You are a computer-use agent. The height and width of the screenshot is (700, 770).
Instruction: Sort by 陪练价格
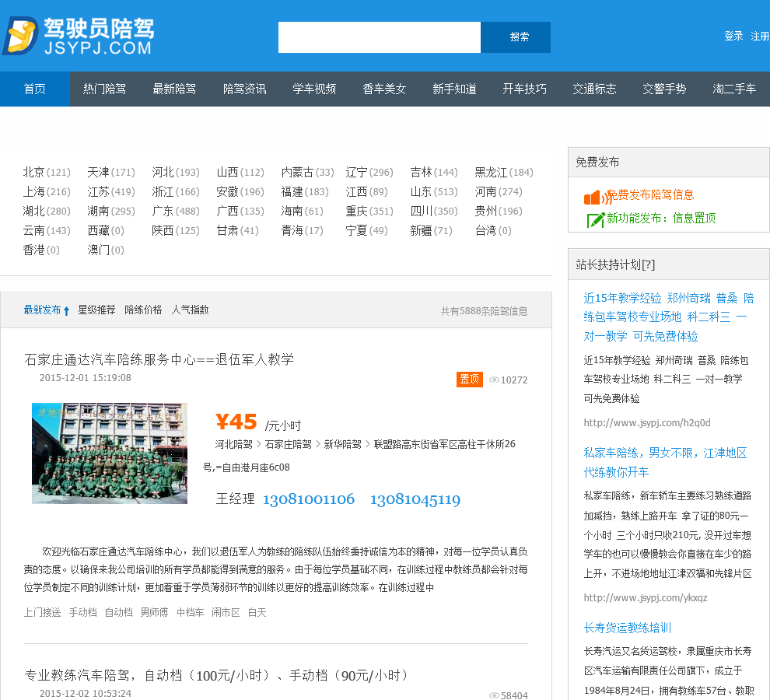[143, 310]
